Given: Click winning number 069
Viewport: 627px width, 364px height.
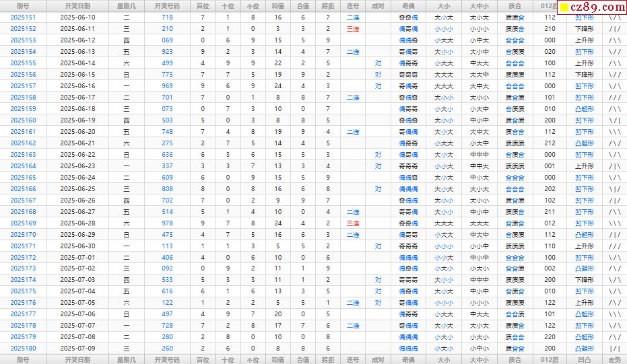Looking at the screenshot, I should 167,40.
